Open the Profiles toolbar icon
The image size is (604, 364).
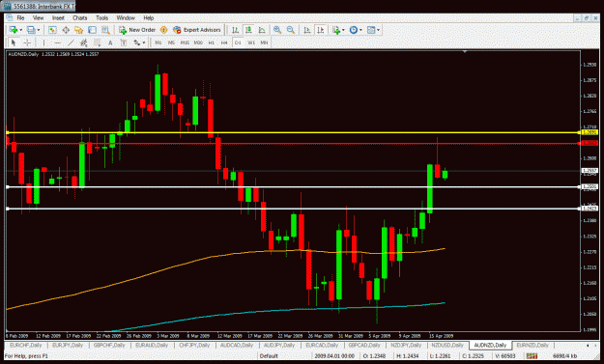[x=31, y=30]
